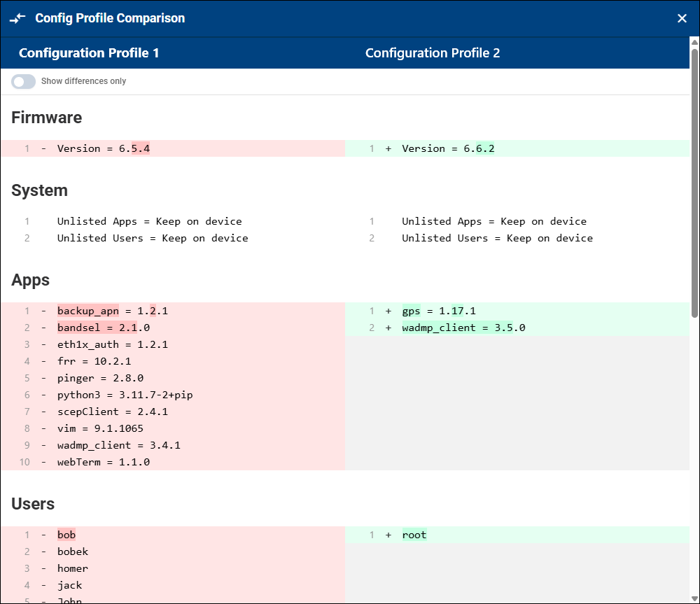Click Unlisted Apps line in Profile 1
The height and width of the screenshot is (604, 700).
pos(173,221)
